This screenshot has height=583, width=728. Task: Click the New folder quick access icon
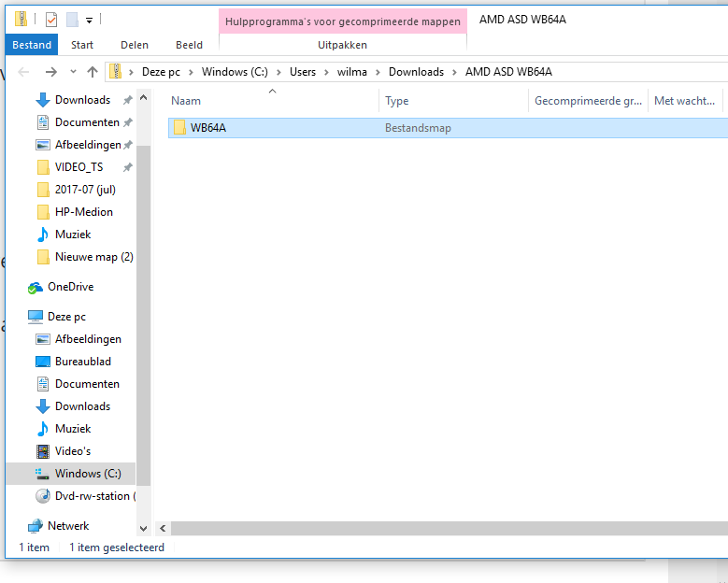pos(72,20)
